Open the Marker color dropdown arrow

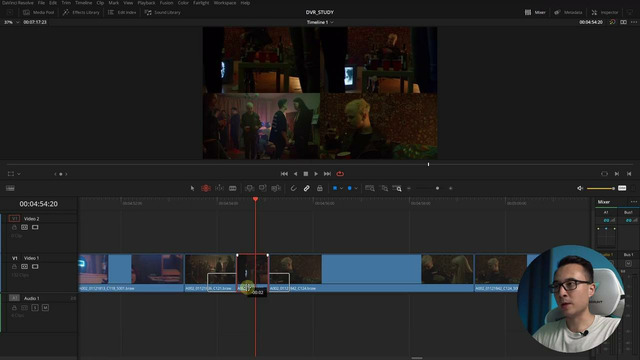tap(356, 188)
